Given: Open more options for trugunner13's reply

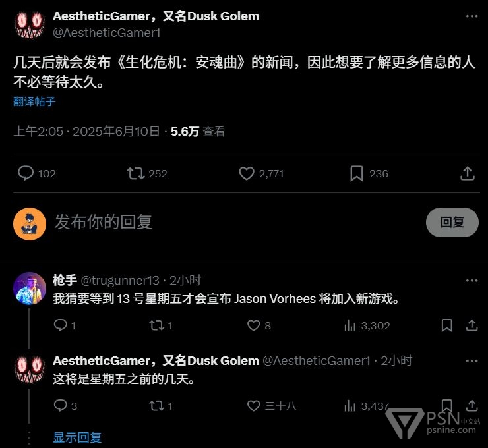Looking at the screenshot, I should [x=472, y=281].
